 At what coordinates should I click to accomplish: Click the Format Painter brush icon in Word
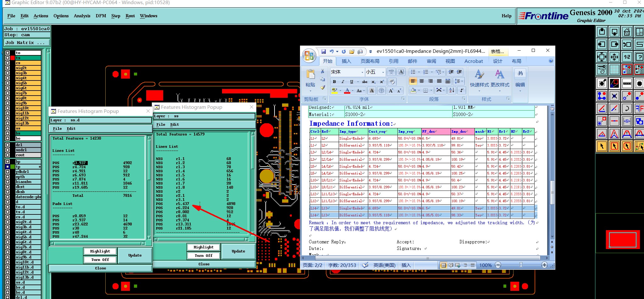point(323,87)
